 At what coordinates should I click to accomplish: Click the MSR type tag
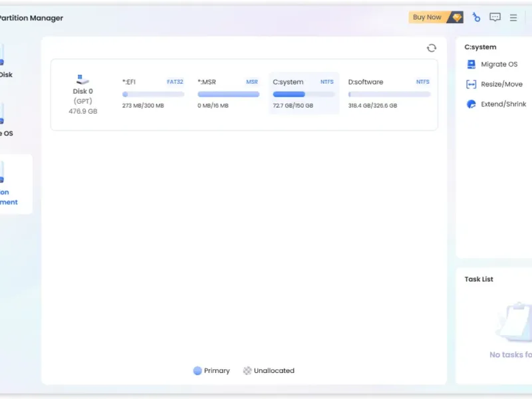[252, 82]
